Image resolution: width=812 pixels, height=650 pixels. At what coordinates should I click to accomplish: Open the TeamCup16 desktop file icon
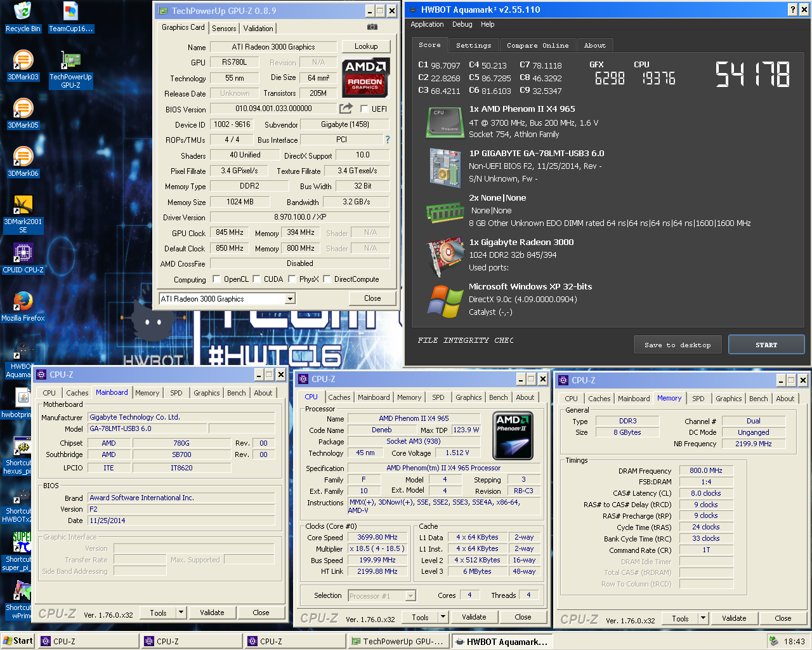click(70, 17)
